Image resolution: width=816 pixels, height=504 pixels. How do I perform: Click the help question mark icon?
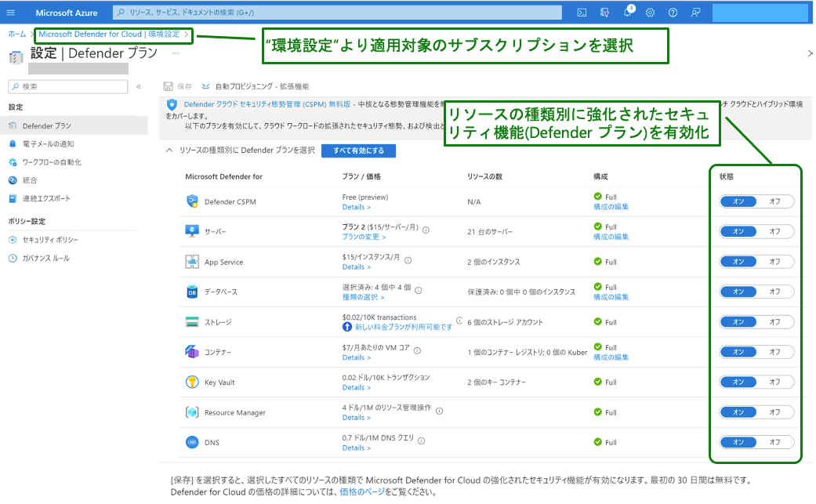pos(673,13)
